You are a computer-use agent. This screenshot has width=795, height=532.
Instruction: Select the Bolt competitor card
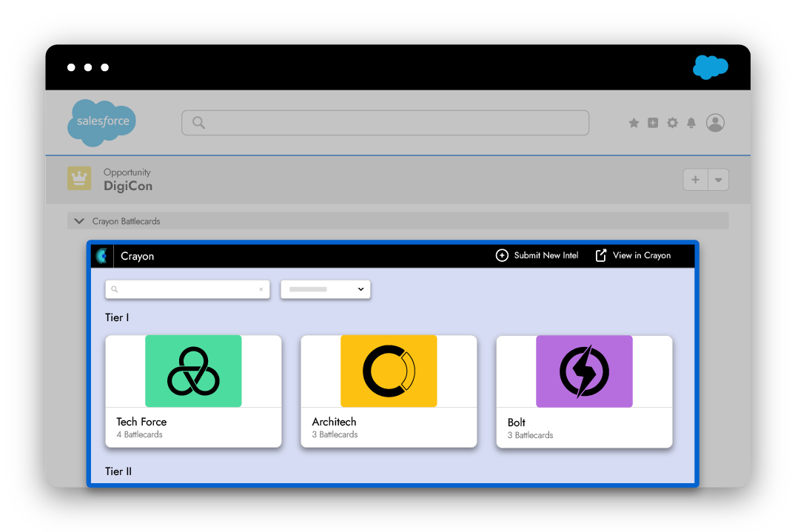point(584,391)
